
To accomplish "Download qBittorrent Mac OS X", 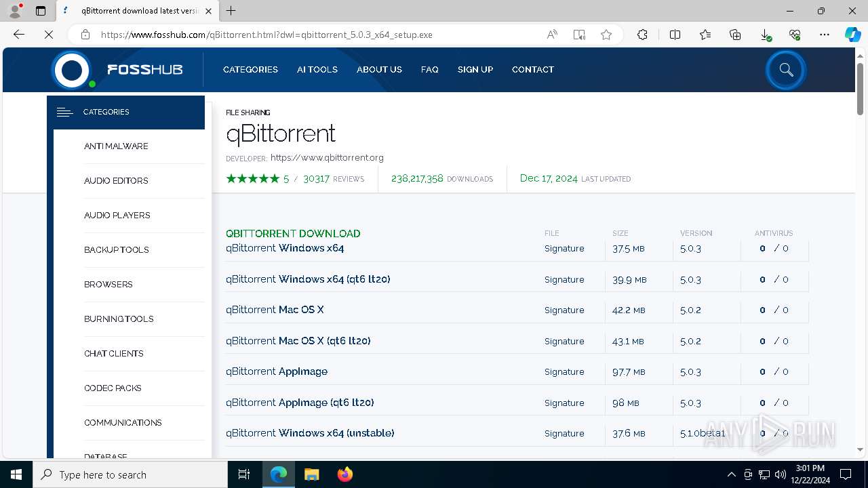I will point(275,310).
